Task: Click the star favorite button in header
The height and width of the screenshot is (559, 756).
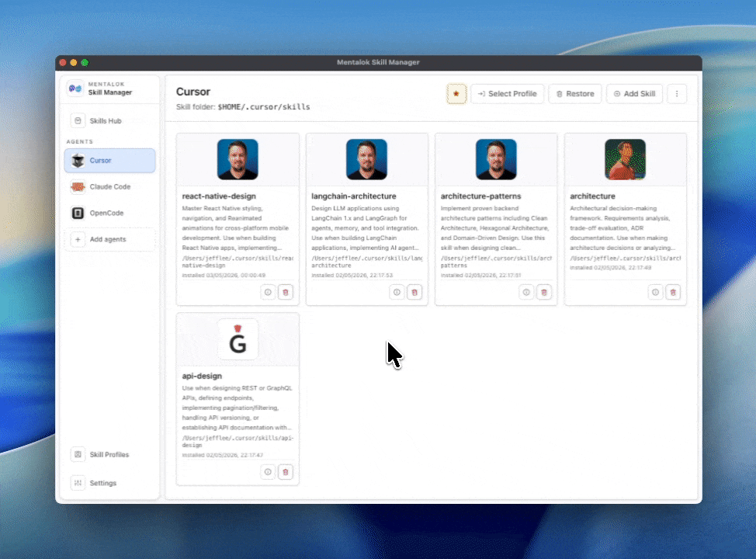Action: pos(456,94)
